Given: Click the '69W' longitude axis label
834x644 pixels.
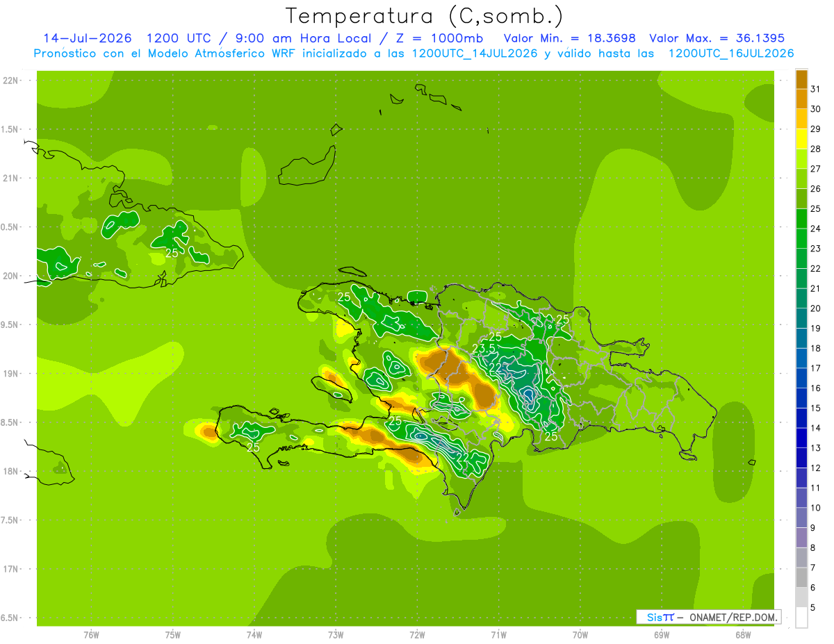Looking at the screenshot, I should coord(662,635).
